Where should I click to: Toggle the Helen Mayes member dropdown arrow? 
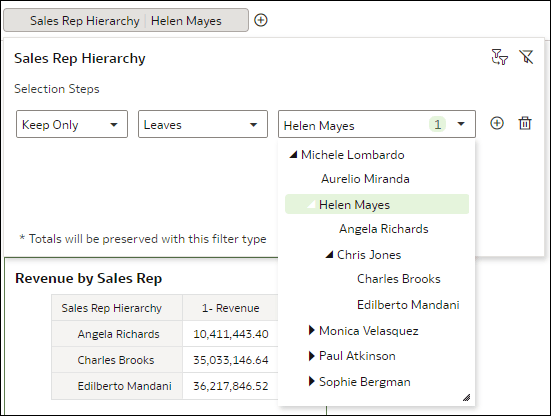(x=461, y=124)
